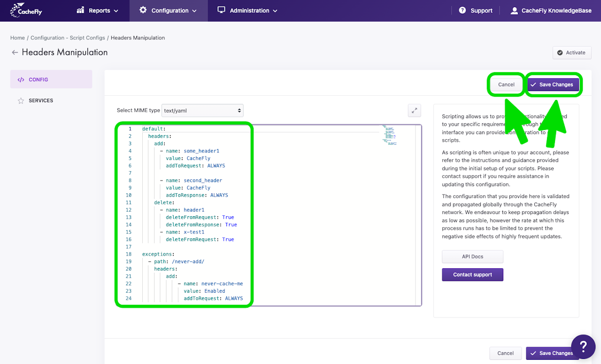Click the top Save Changes button
The height and width of the screenshot is (364, 601).
pyautogui.click(x=553, y=84)
